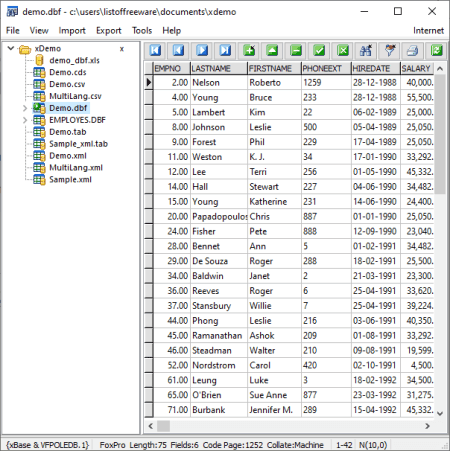Click the horizontal scrollbar right arrow

[x=427, y=426]
